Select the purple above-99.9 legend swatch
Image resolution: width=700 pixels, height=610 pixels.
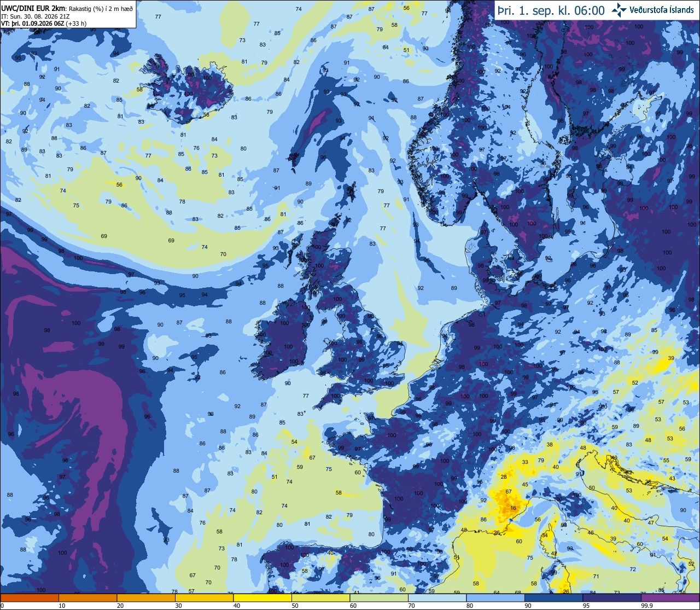(x=670, y=597)
